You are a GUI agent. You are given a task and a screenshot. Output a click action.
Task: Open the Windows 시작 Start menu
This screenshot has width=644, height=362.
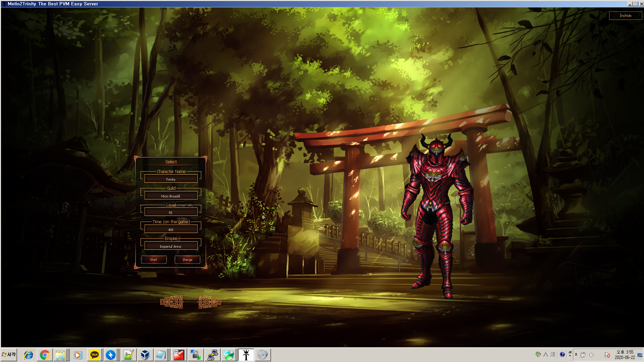[x=9, y=355]
